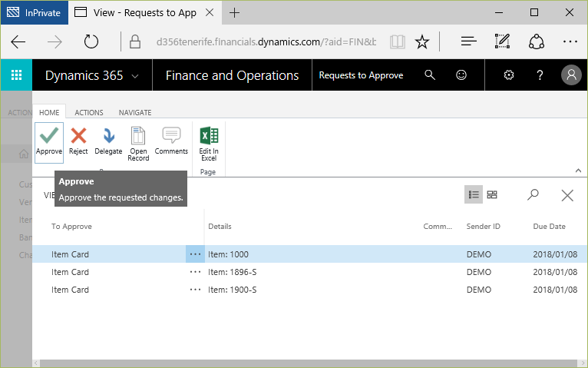This screenshot has width=588, height=368.
Task: Select the Item: 1900-S details cell
Action: pyautogui.click(x=233, y=290)
